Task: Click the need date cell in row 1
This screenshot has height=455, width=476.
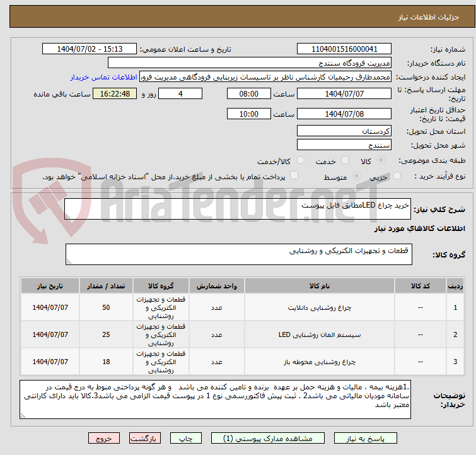Action: point(50,307)
